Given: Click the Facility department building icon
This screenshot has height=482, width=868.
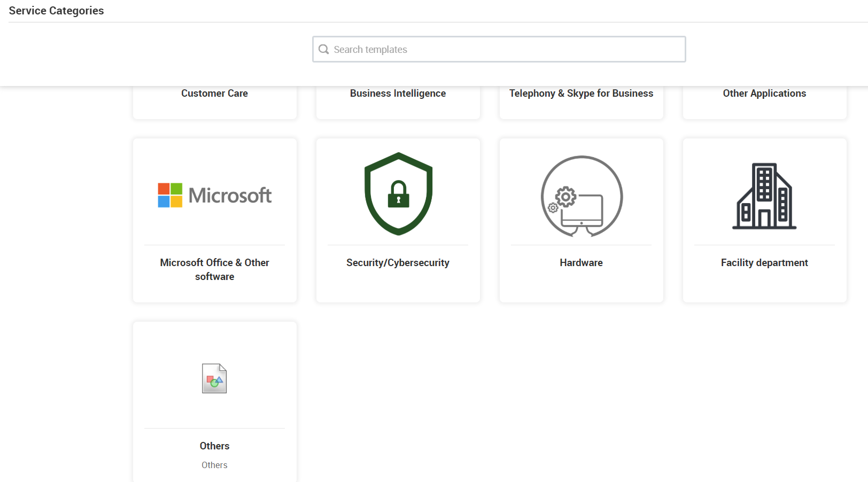Looking at the screenshot, I should pos(764,196).
